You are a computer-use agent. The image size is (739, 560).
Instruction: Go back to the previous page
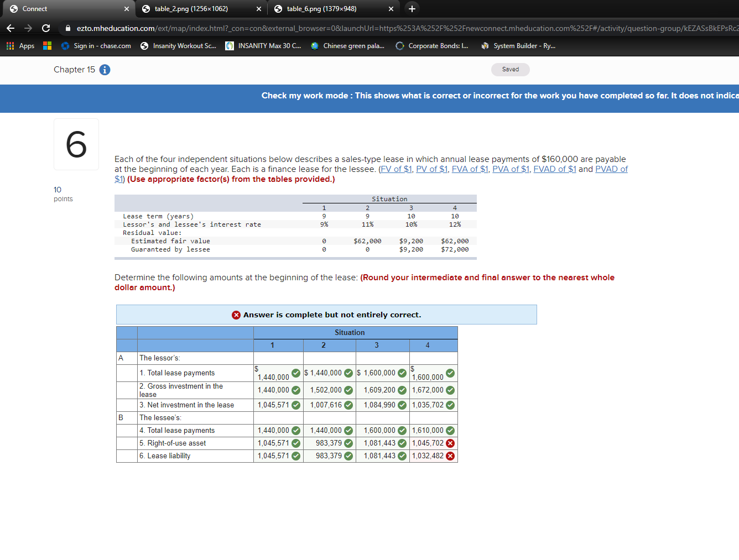(11, 28)
